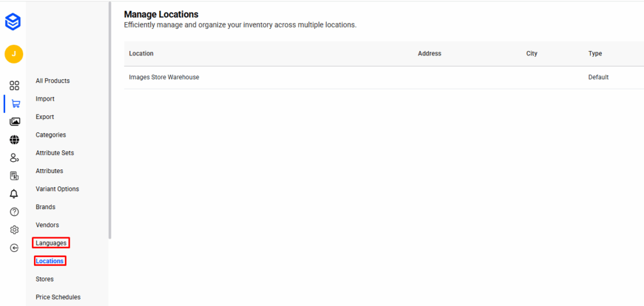Open the image gallery icon
Screen dimensions: 644x306
pos(14,122)
